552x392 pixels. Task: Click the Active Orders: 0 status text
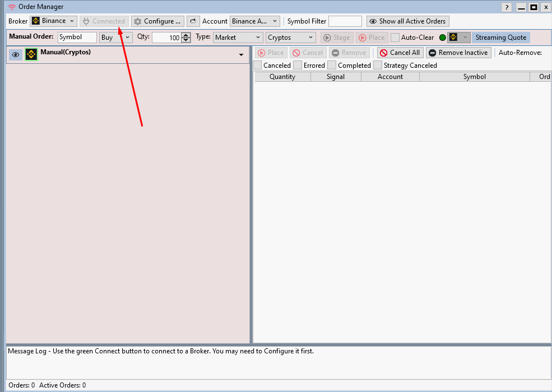point(62,385)
